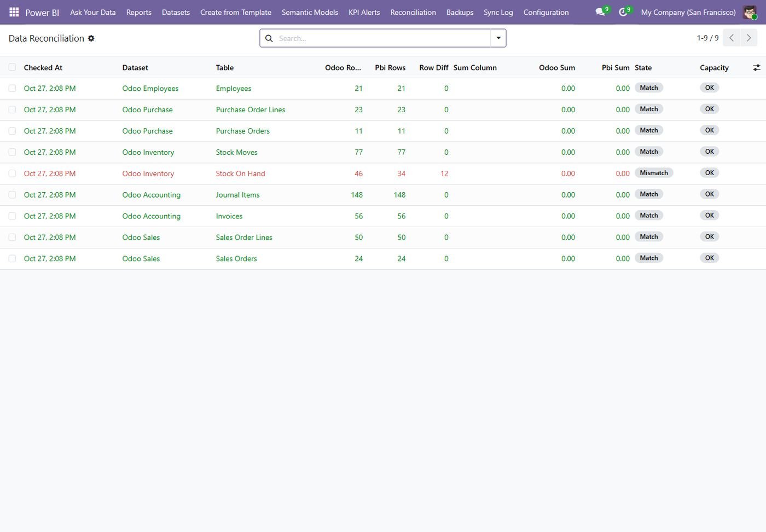Toggle the select-all rows checkbox
The image size is (766, 532).
point(12,67)
